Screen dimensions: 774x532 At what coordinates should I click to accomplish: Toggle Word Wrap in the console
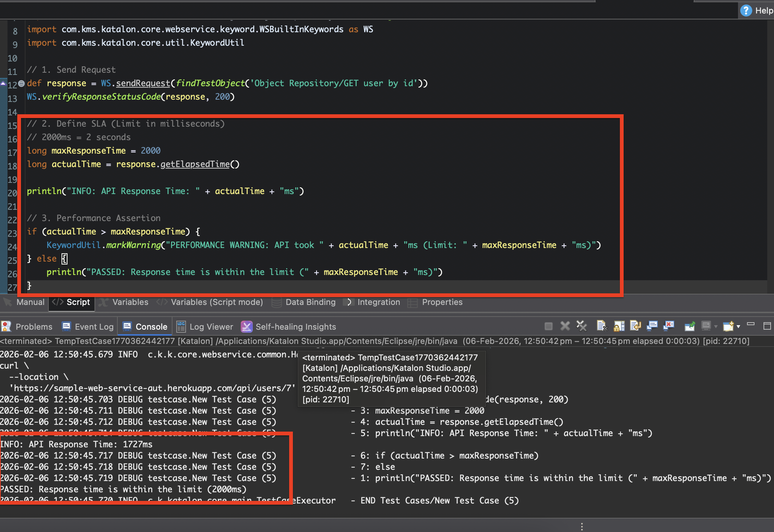[635, 326]
